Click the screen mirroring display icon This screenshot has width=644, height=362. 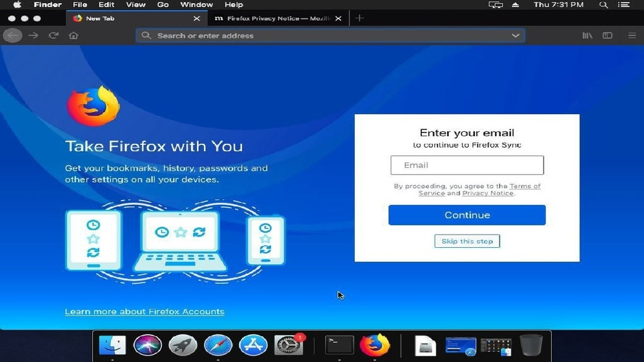pos(496,4)
